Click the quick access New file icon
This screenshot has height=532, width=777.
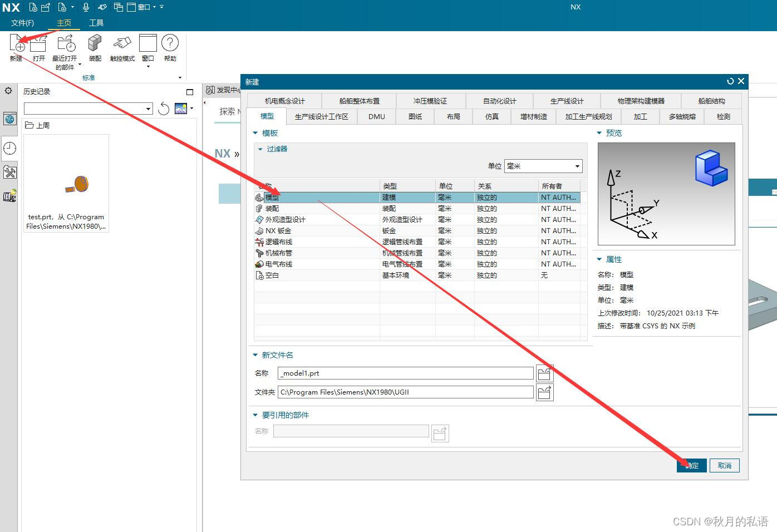(x=33, y=7)
